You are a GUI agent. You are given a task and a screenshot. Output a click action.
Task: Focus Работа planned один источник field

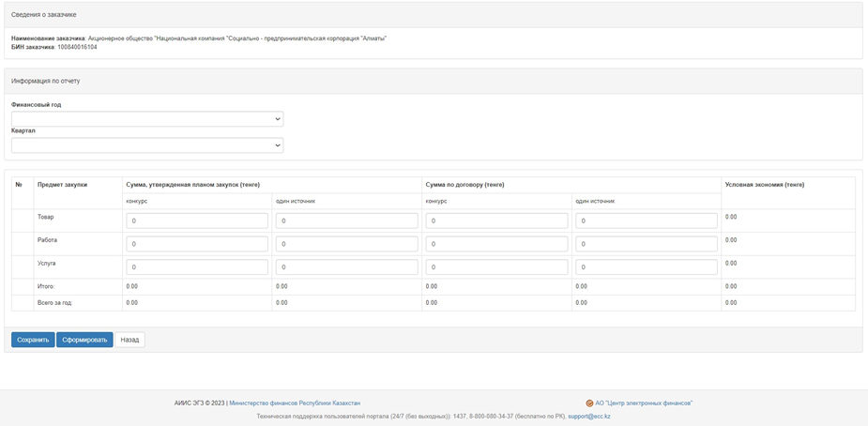pyautogui.click(x=346, y=244)
